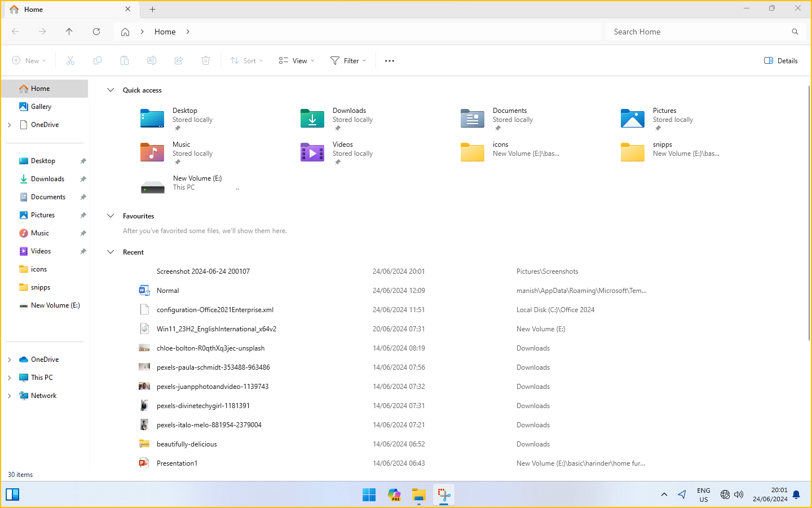Open the See more ellipsis menu
This screenshot has width=812, height=508.
pos(390,60)
